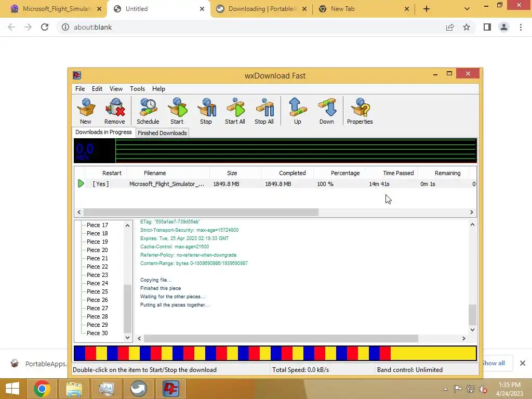
Task: Click the wxDownload Fast title bar app icon
Action: pos(77,75)
